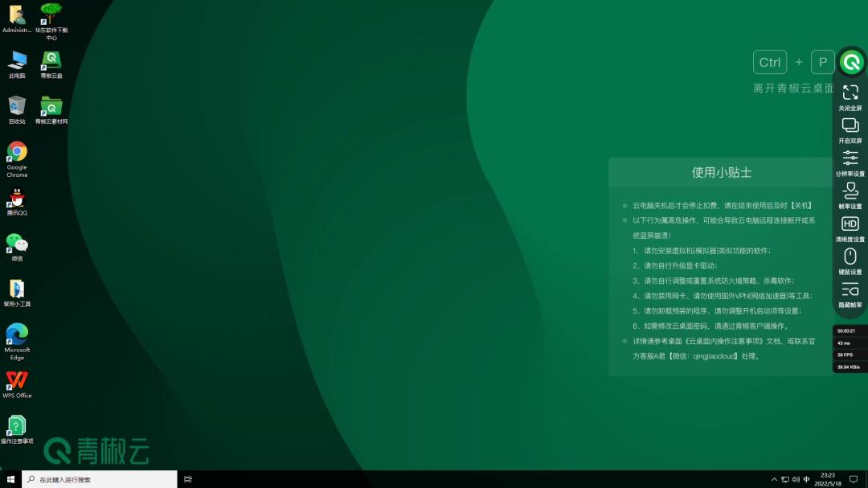Open the 青椒云素材网 folder icon
Image resolution: width=868 pixels, height=488 pixels.
[51, 107]
